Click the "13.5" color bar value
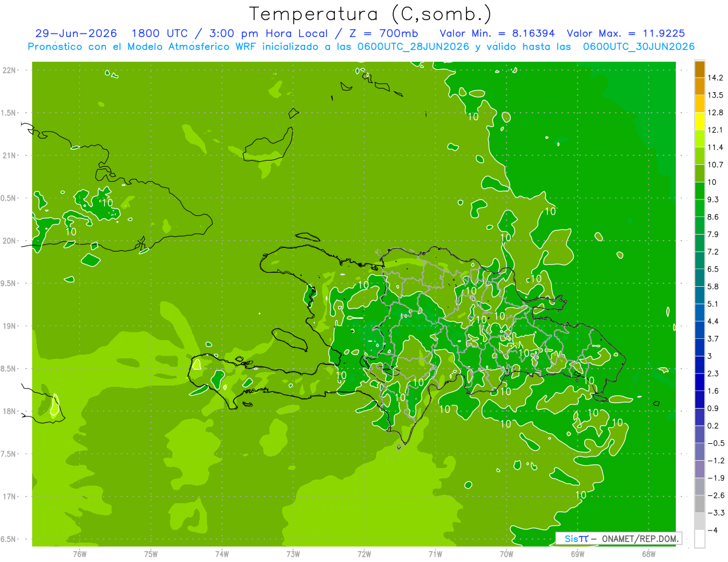This screenshot has width=728, height=562. [x=715, y=95]
